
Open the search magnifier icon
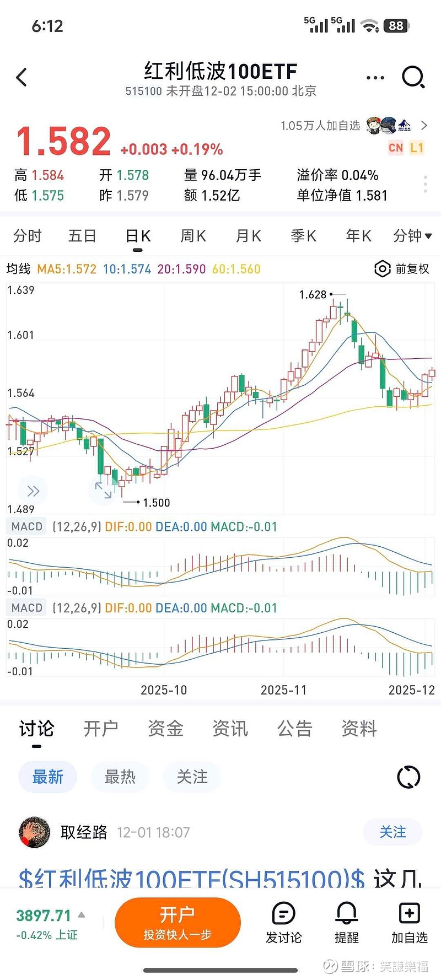coord(413,77)
